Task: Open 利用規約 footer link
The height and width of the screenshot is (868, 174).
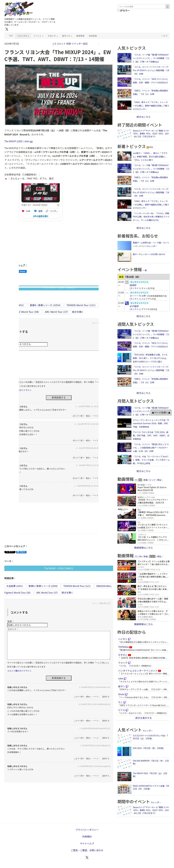Action: (87, 837)
